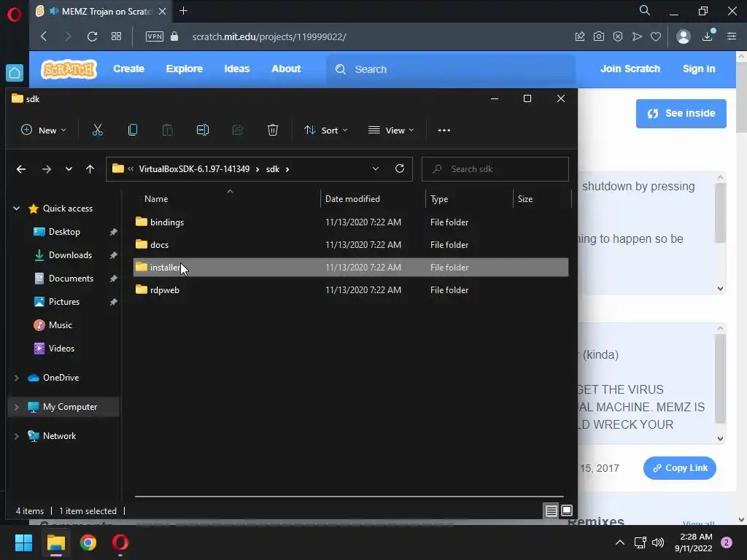Click the VPN badge in address bar
The height and width of the screenshot is (560, 747).
click(155, 36)
